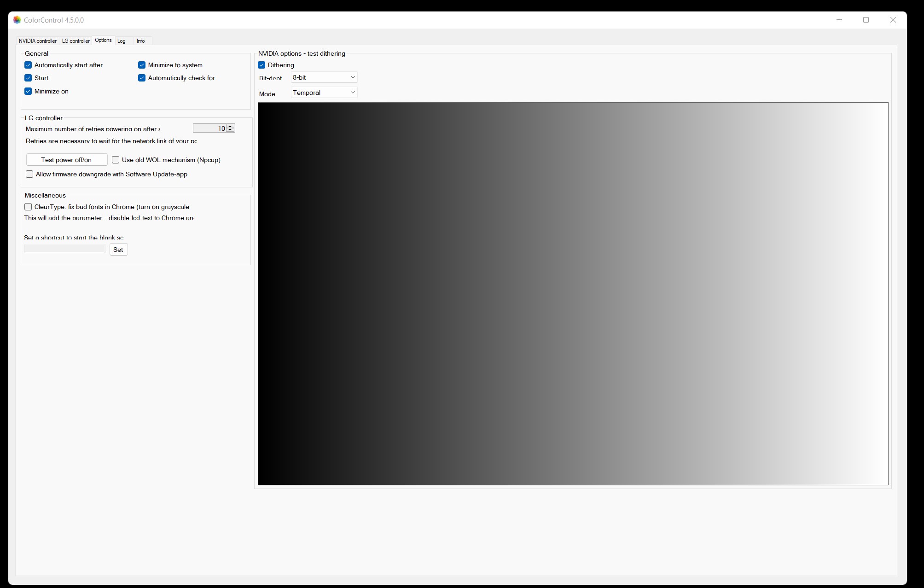Click the Set shortcut button

point(118,250)
